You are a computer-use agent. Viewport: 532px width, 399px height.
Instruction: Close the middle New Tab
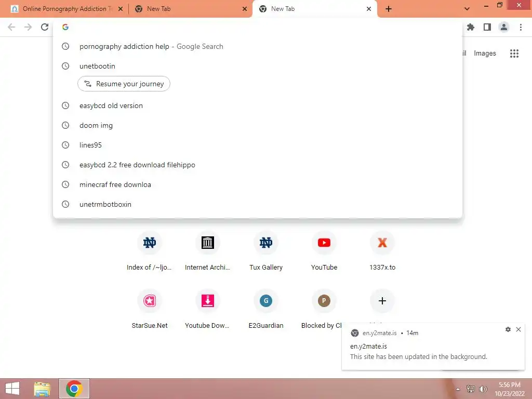245,9
